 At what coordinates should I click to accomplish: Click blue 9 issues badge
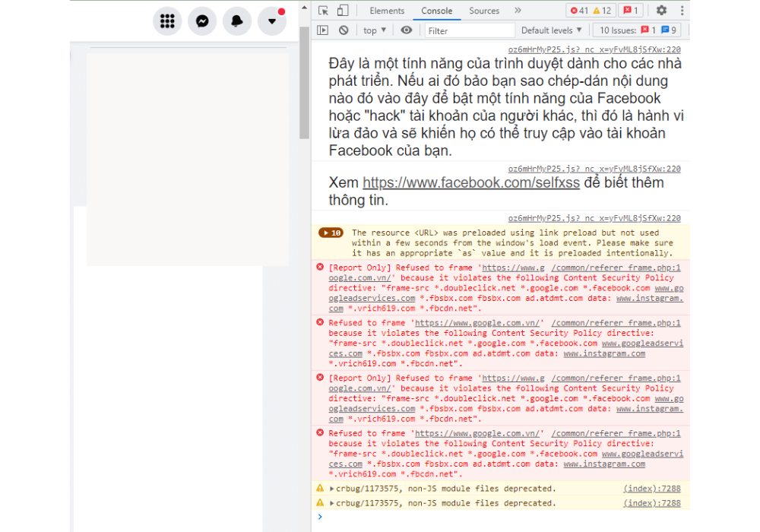[669, 30]
